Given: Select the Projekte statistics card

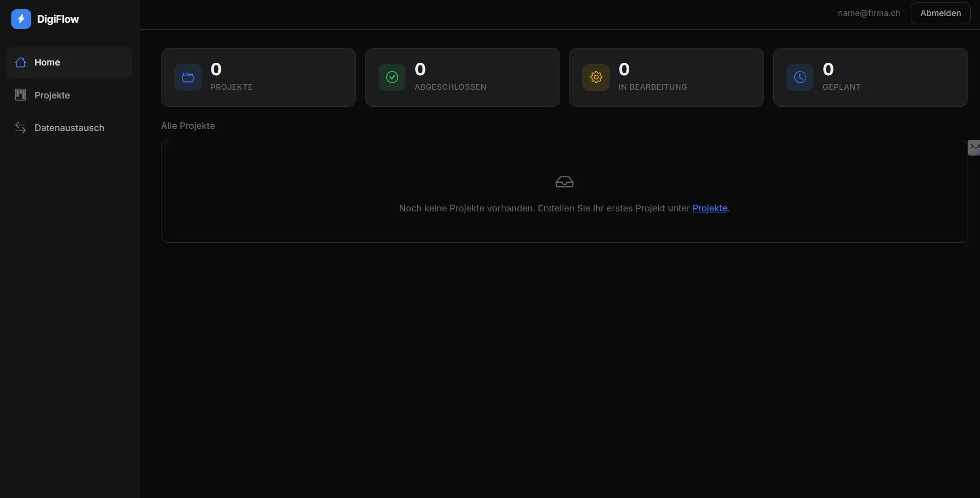Looking at the screenshot, I should tap(258, 77).
